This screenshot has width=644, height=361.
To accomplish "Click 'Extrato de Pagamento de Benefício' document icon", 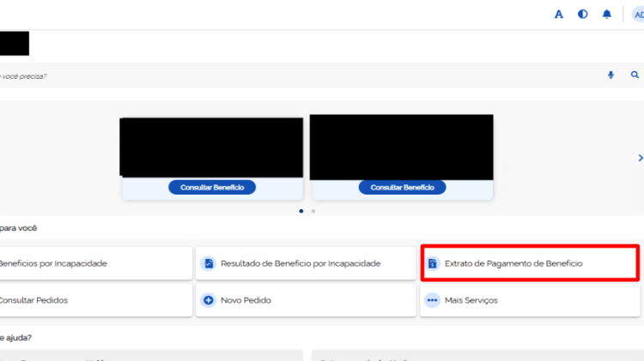I will pyautogui.click(x=433, y=263).
